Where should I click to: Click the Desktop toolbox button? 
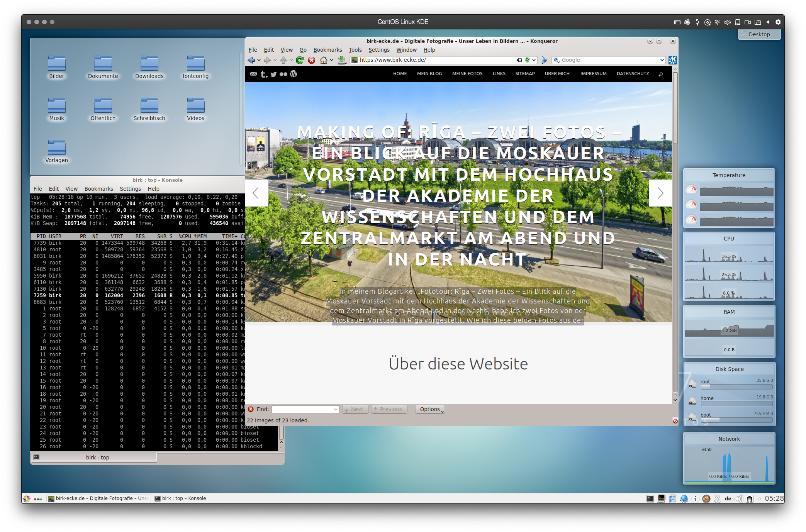click(x=759, y=34)
